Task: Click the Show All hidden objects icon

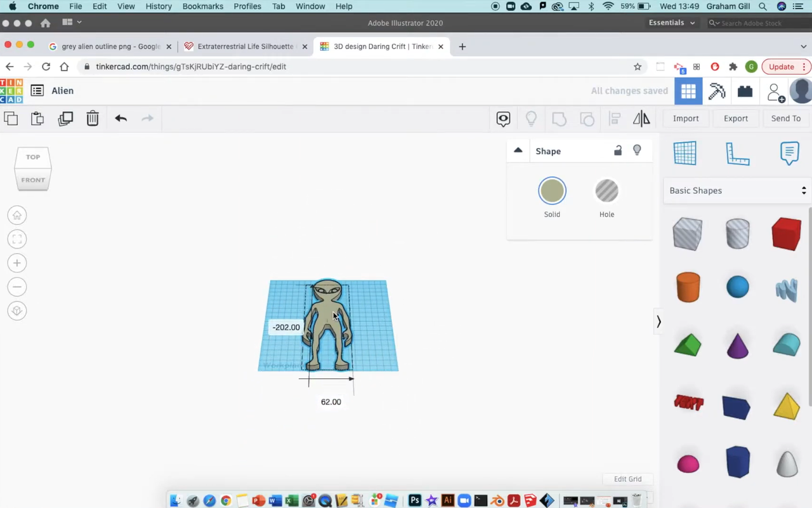Action: pos(503,118)
